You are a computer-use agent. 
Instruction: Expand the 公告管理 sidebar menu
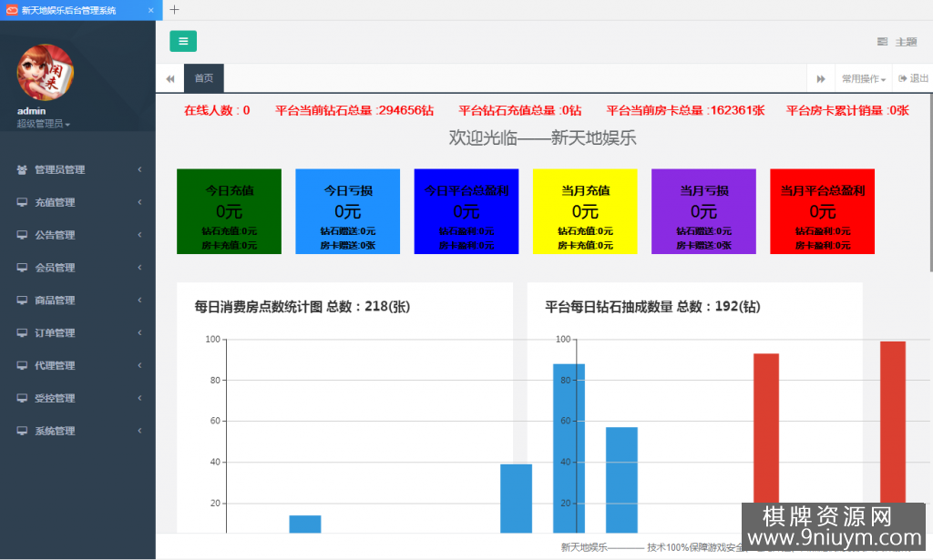point(77,235)
